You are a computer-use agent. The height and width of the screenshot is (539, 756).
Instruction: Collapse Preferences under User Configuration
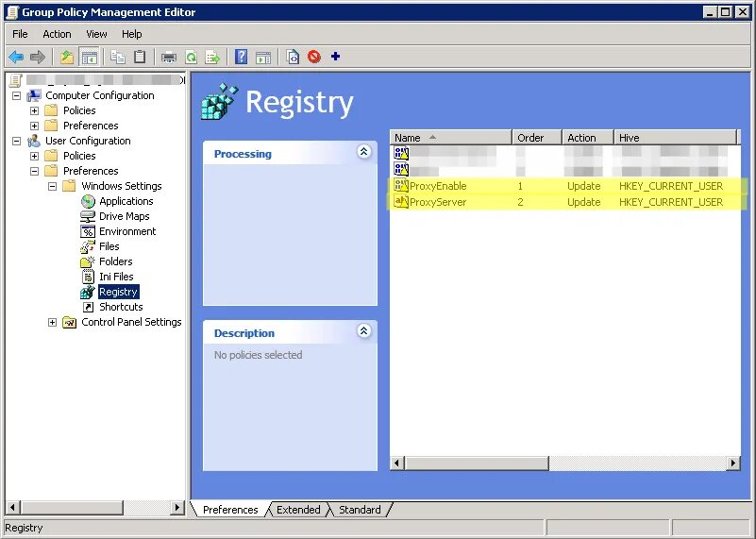pyautogui.click(x=34, y=171)
